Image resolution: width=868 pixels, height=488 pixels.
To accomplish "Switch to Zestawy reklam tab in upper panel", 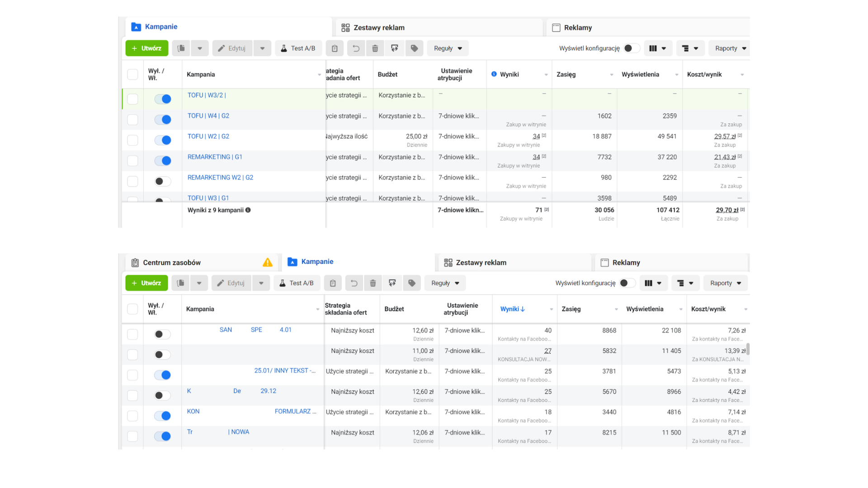I will (x=439, y=28).
